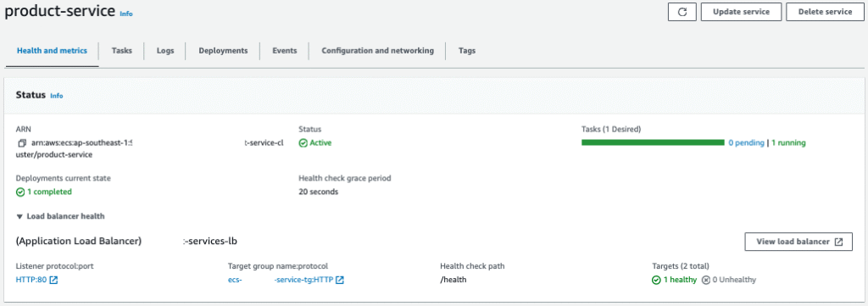
Task: Click the Health check path label
Action: 472,266
